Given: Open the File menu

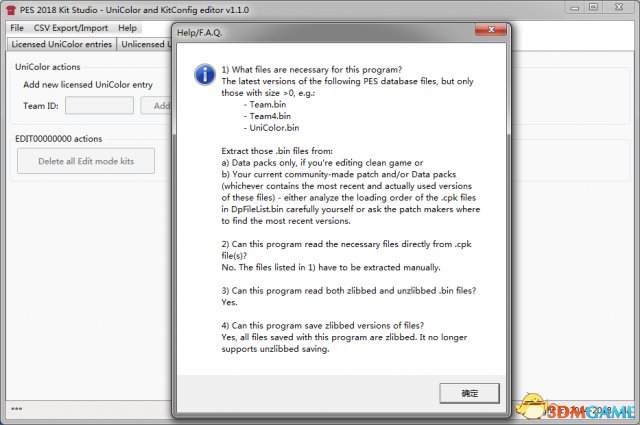Looking at the screenshot, I should 17,28.
